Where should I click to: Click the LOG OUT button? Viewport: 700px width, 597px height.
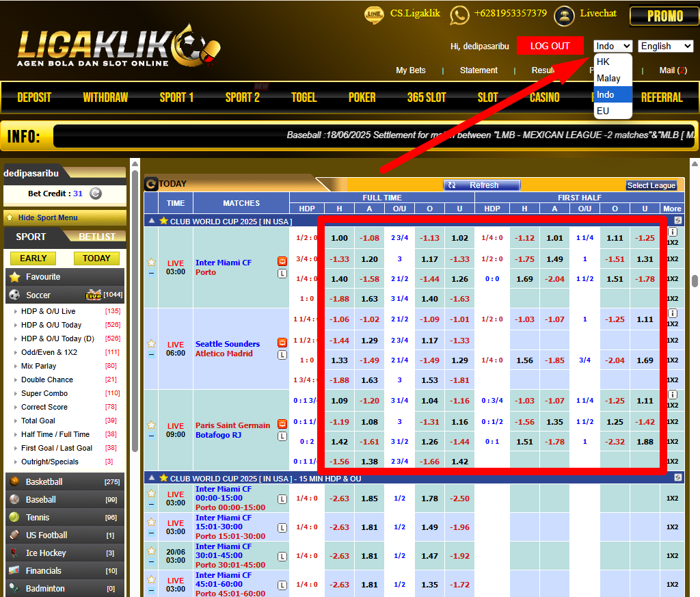coord(550,46)
